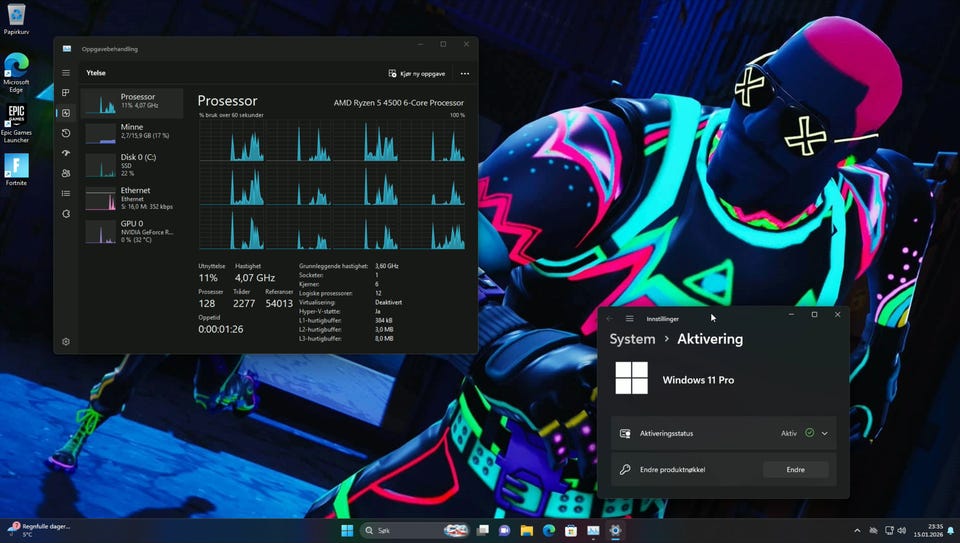Open the Users icon in Task Manager sidebar
This screenshot has width=960, height=543.
tap(66, 173)
